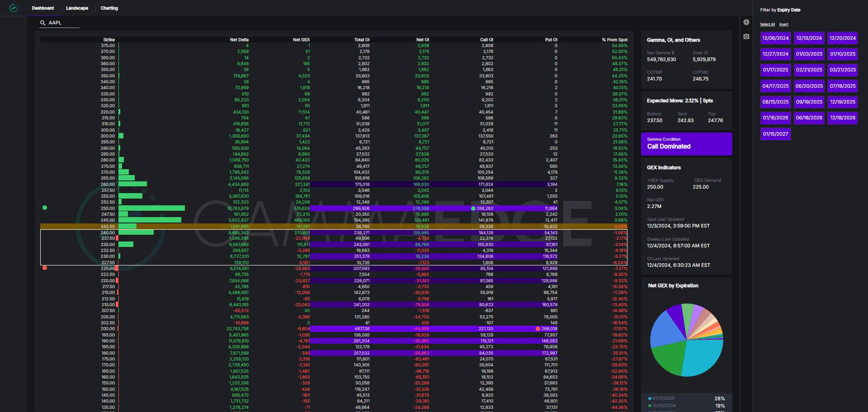Deselect the 01/15/2027 expiry filter
The width and height of the screenshot is (868, 412).
point(775,134)
